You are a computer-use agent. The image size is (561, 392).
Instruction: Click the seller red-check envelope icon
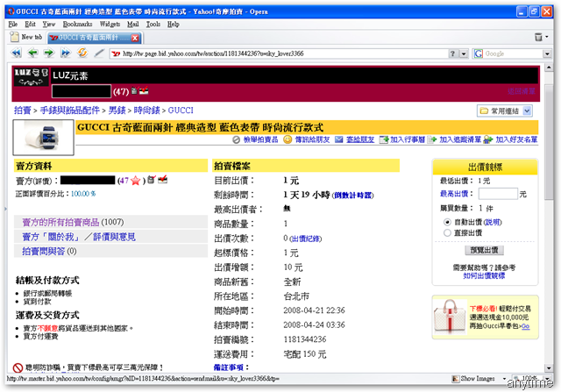point(163,180)
